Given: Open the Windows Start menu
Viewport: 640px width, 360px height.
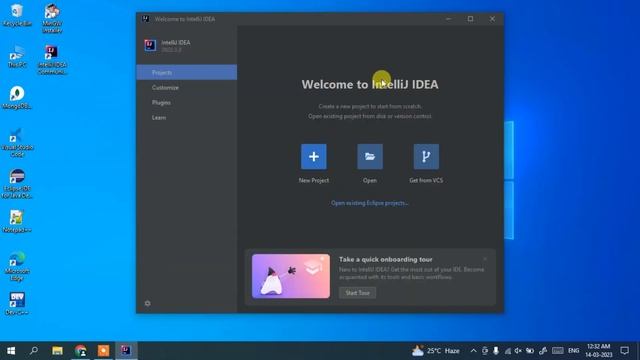Looking at the screenshot, I should [11, 351].
